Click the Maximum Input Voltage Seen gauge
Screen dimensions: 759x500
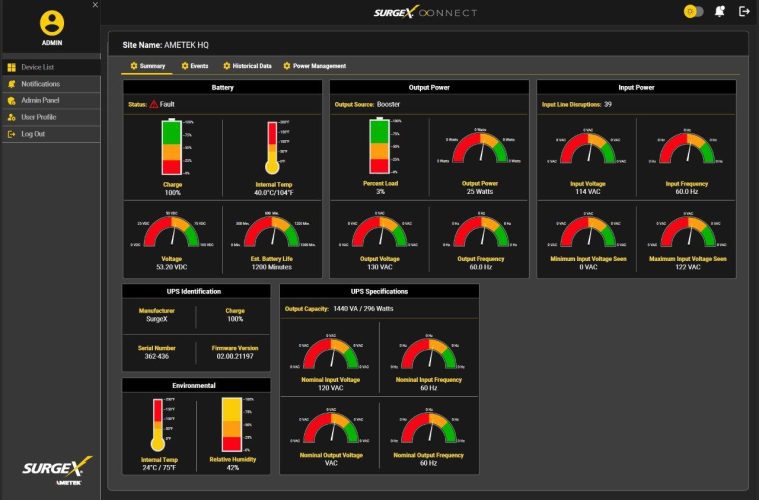(688, 231)
